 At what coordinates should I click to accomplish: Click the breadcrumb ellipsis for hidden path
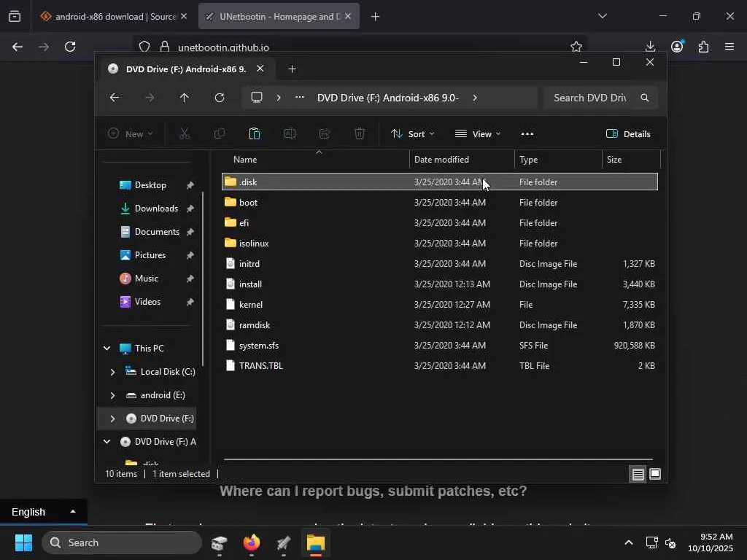click(300, 98)
